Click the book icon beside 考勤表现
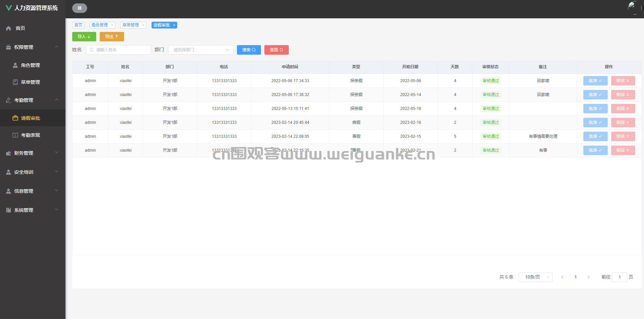Screen dimensions: 644x319 (x=15, y=135)
